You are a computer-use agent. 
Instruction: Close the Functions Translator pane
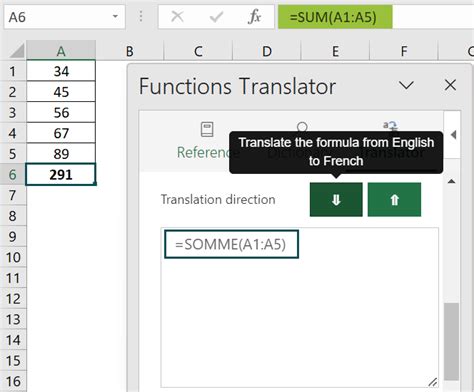point(450,85)
